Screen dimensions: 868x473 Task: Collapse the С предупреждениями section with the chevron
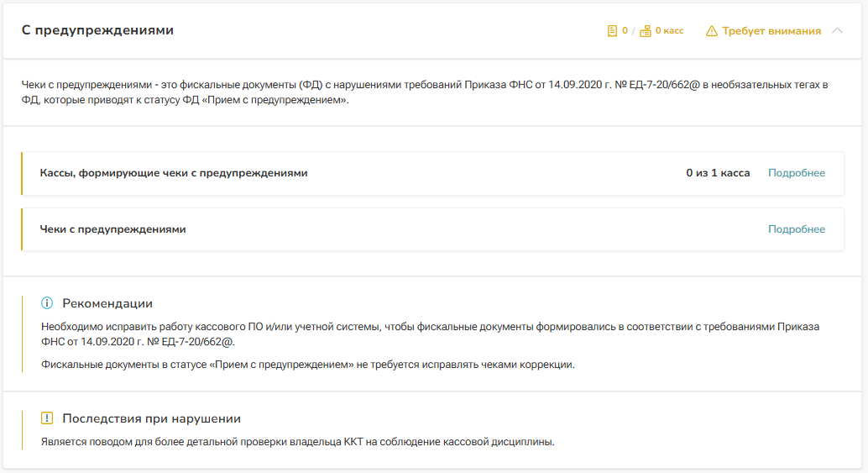coord(837,31)
